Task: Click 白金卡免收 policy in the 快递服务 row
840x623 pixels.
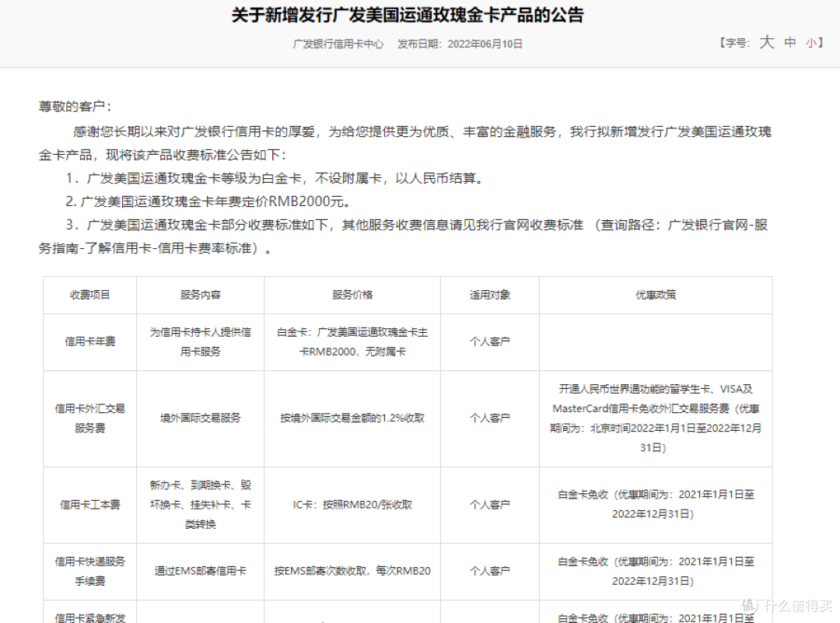Action: pos(656,571)
